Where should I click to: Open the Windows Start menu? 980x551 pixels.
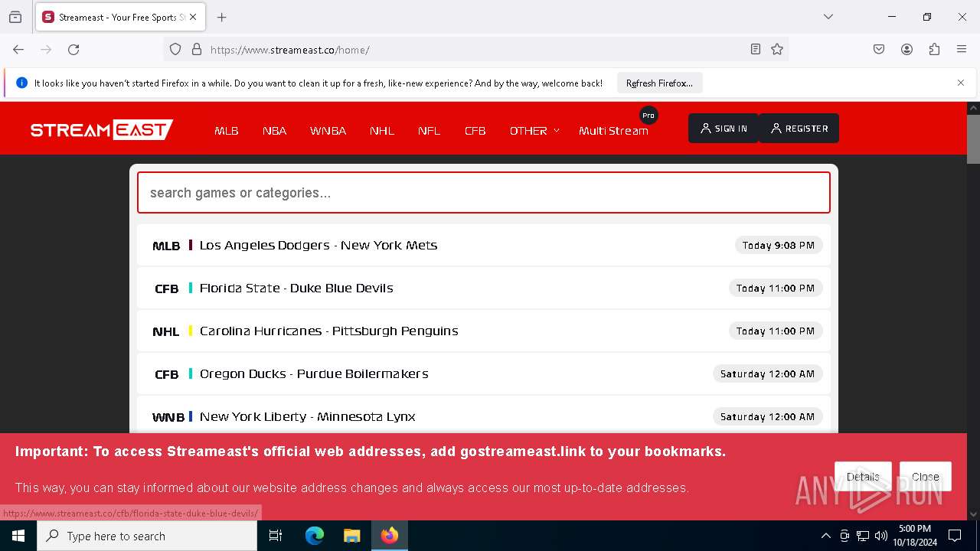[x=18, y=536]
